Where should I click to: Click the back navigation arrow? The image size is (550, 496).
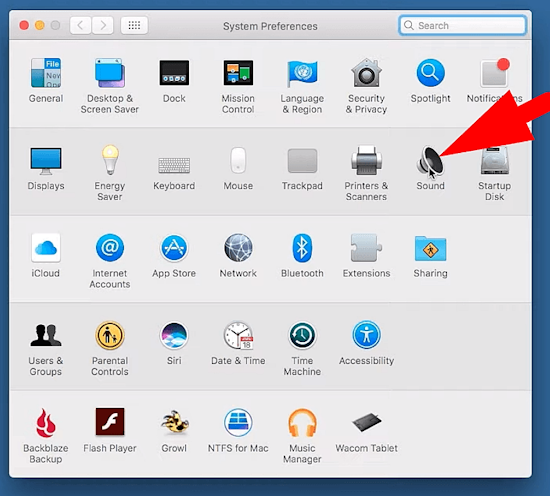pyautogui.click(x=80, y=25)
